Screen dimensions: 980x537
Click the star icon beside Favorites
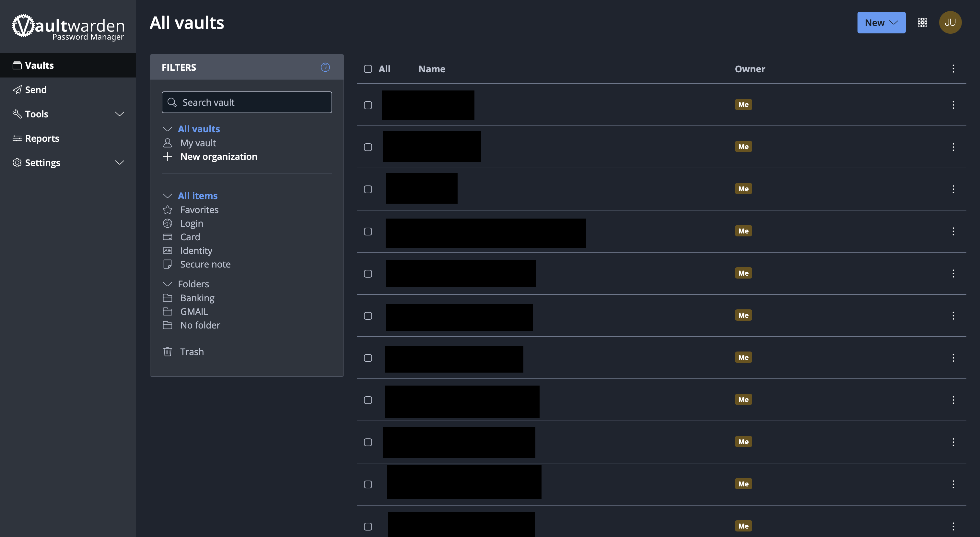pyautogui.click(x=168, y=210)
